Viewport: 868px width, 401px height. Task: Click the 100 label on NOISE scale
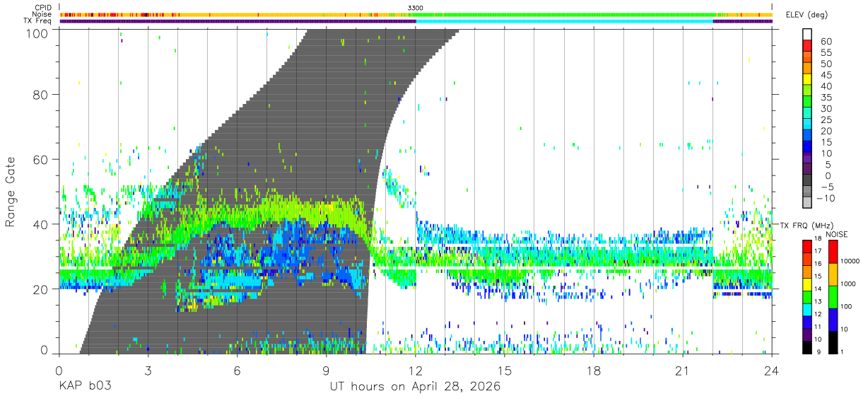pos(846,307)
